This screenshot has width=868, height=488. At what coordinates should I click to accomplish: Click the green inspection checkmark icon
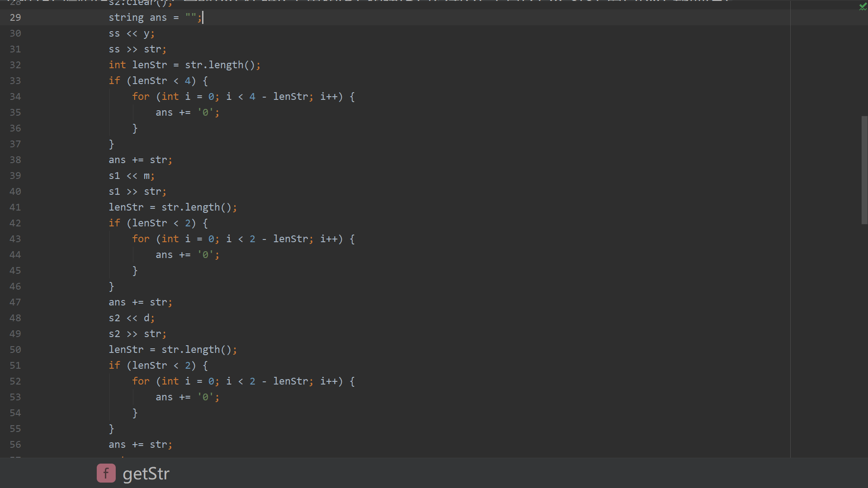point(863,6)
